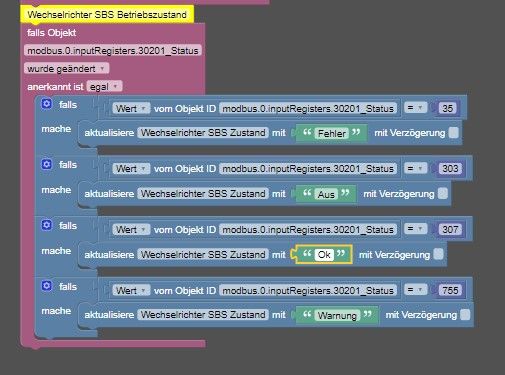Viewport: 505px width, 375px height.
Task: Open the gear settings on the falls block comparing 755
Action: pos(47,286)
